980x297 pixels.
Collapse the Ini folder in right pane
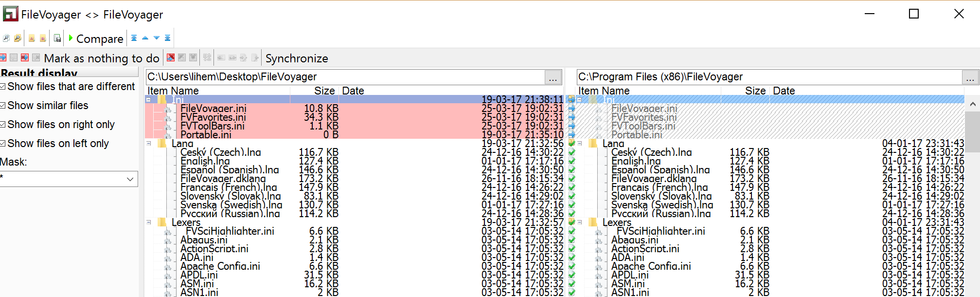point(580,99)
